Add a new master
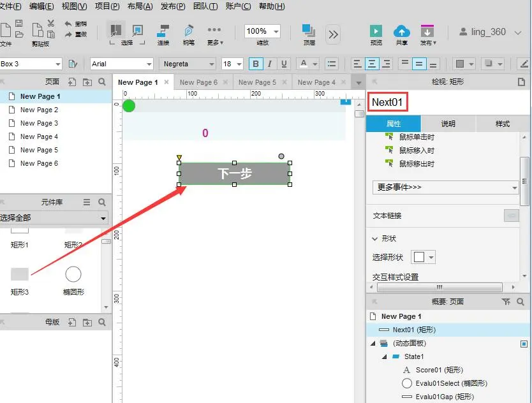Viewport: 532px width, 403px height. click(x=72, y=322)
